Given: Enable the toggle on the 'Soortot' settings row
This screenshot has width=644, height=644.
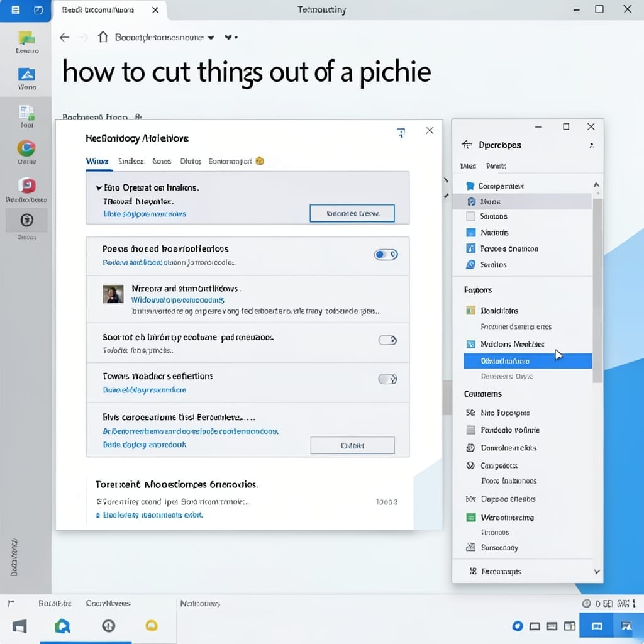Looking at the screenshot, I should pyautogui.click(x=387, y=340).
